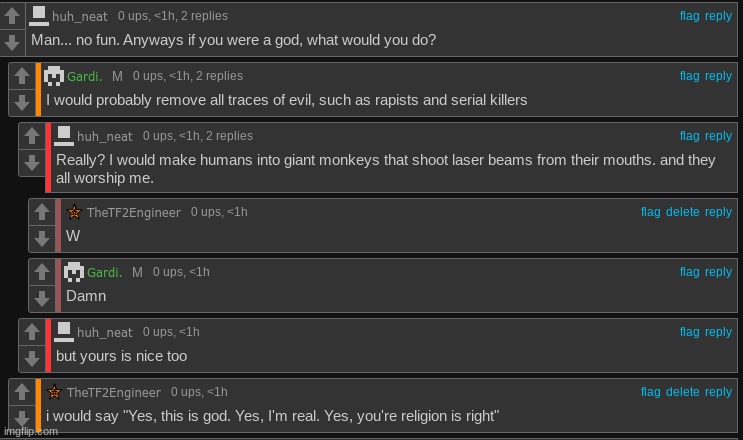
Task: Upvote the 'Yes, this is god' comment
Action: click(x=21, y=392)
